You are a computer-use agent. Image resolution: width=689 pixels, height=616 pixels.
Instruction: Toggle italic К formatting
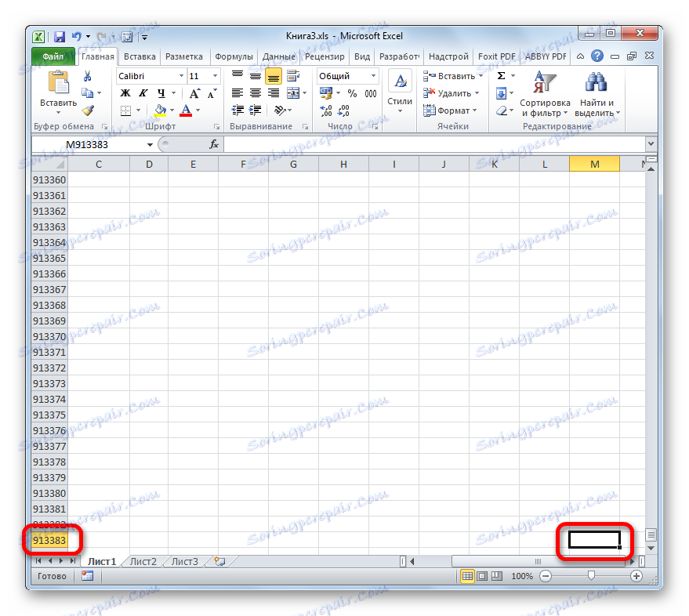tap(143, 93)
